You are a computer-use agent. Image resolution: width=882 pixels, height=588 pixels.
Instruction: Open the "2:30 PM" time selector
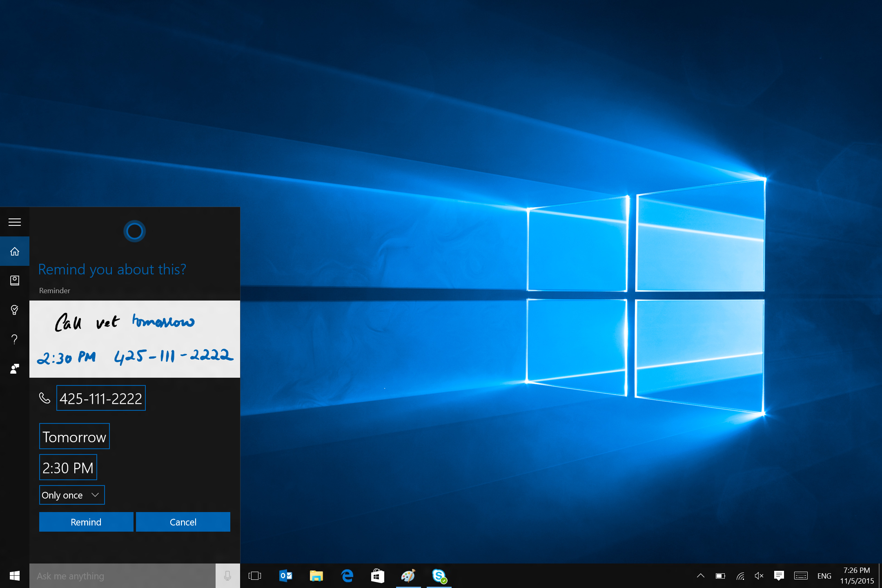pyautogui.click(x=68, y=467)
